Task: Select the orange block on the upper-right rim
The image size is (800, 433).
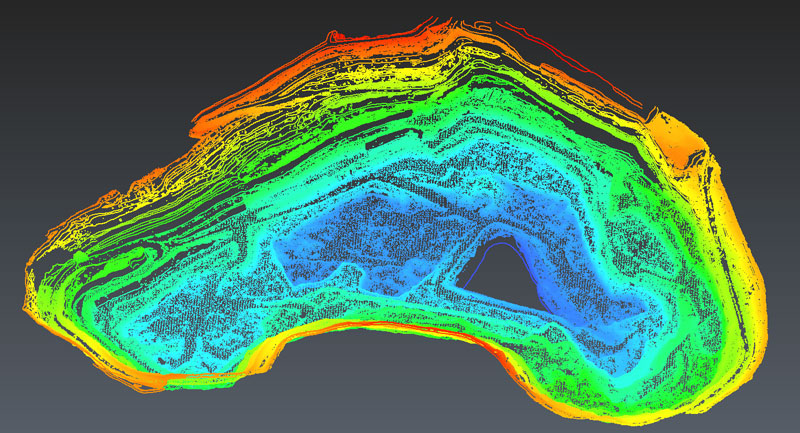Action: coord(678,138)
